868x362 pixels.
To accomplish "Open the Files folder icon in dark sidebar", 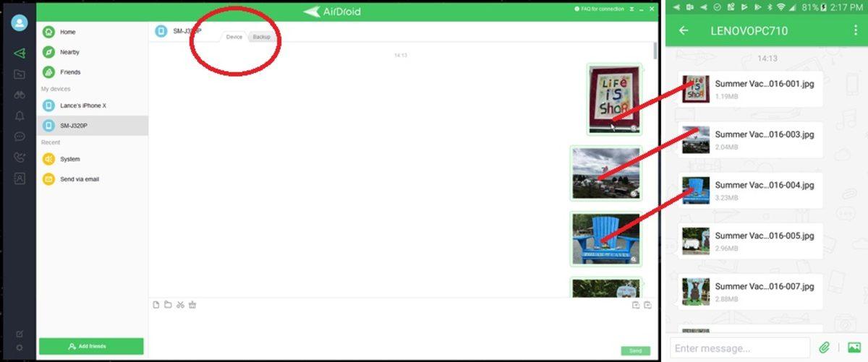I will [x=20, y=74].
